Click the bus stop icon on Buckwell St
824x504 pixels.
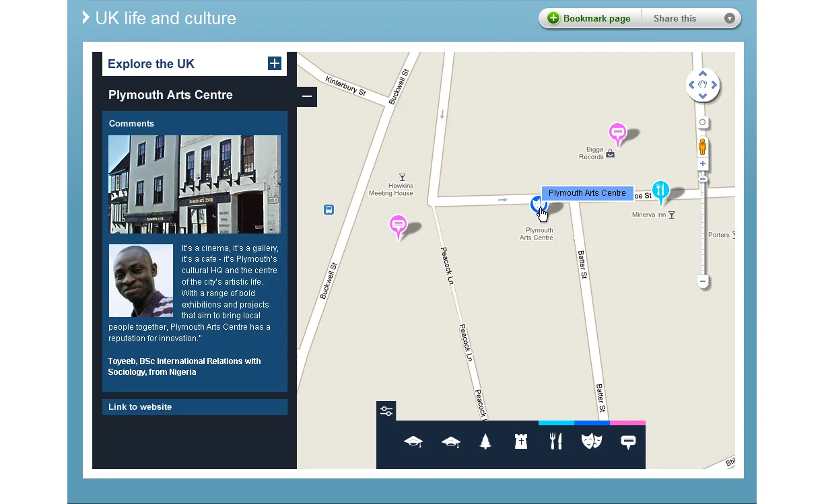coord(329,209)
